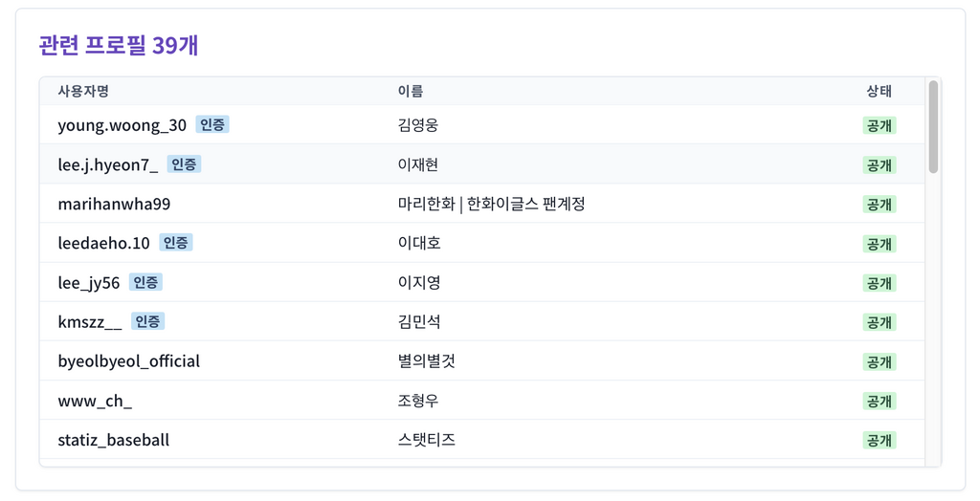Select the verified badge next to leedaeho.10
The width and height of the screenshot is (980, 501).
pyautogui.click(x=176, y=243)
